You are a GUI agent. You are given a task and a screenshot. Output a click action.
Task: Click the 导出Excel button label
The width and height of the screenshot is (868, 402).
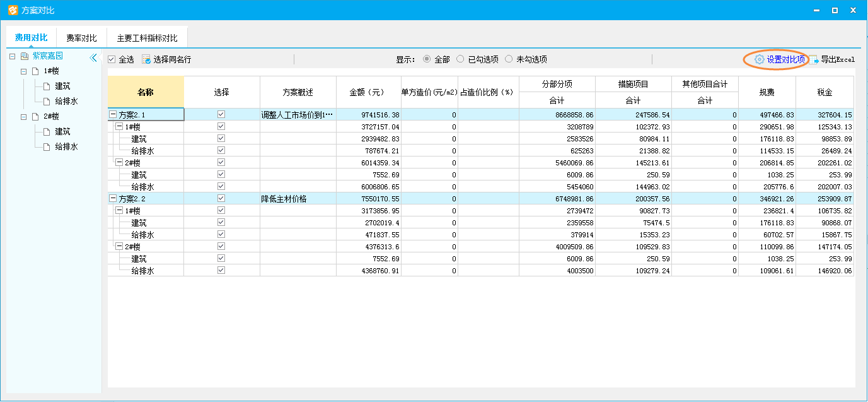pos(837,59)
